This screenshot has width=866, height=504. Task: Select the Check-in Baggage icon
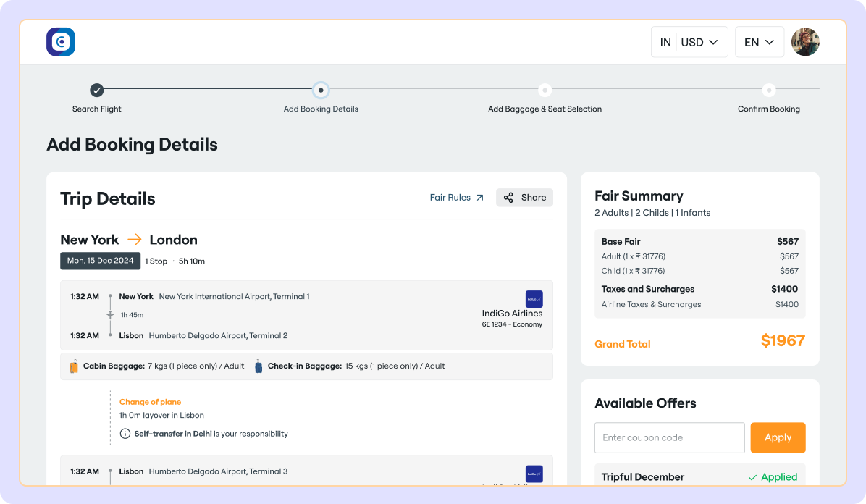click(x=258, y=366)
